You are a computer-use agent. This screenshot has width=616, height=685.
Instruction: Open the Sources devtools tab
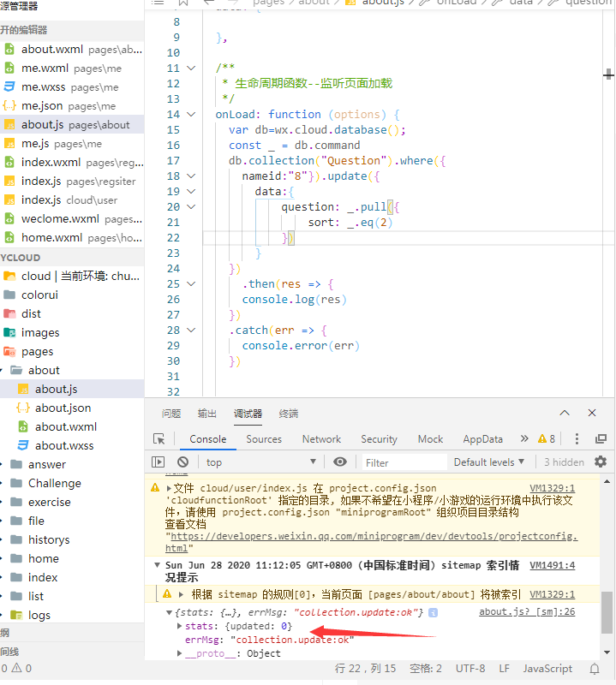264,439
